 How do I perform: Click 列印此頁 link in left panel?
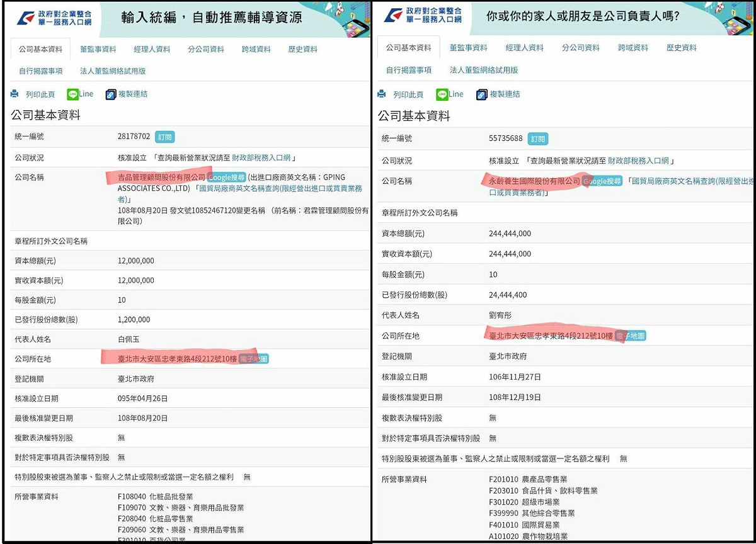pos(40,94)
